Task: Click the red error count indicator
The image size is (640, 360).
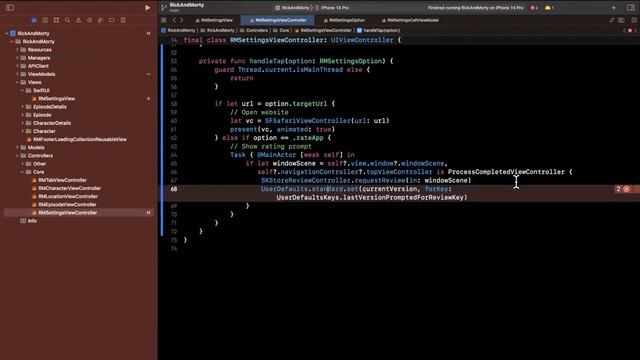Action: [x=534, y=8]
